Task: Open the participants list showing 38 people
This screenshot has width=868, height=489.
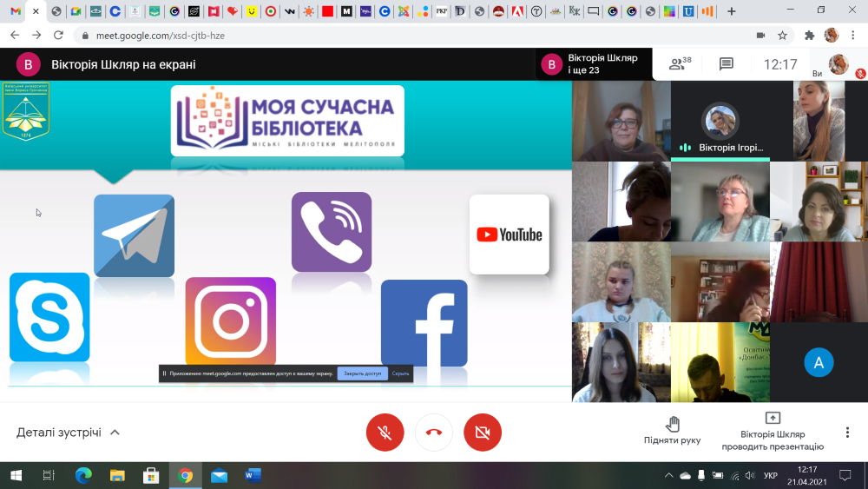Action: pyautogui.click(x=679, y=64)
